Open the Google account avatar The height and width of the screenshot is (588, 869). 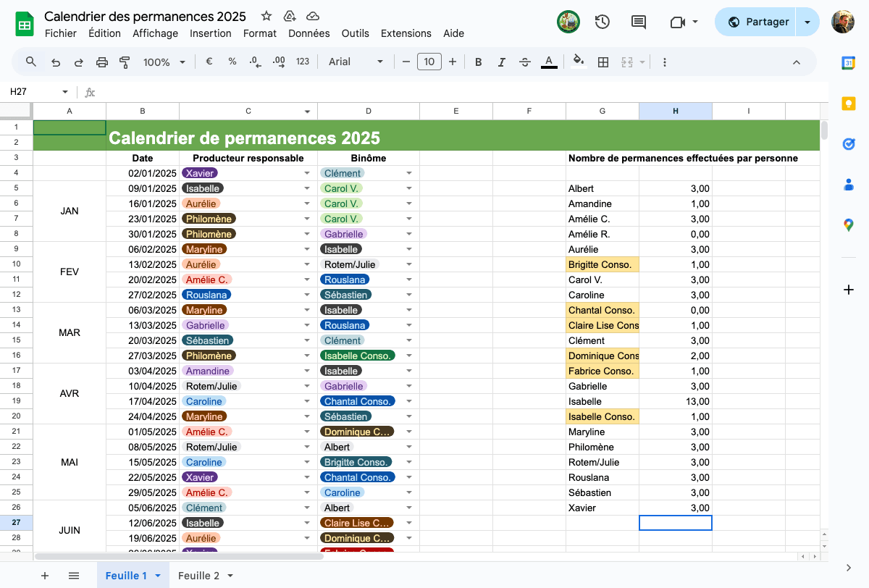click(x=843, y=22)
